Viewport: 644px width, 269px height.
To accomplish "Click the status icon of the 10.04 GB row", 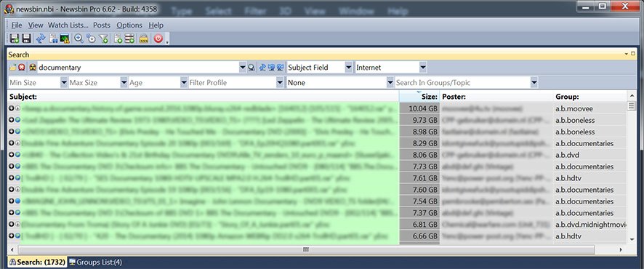I will pos(17,108).
